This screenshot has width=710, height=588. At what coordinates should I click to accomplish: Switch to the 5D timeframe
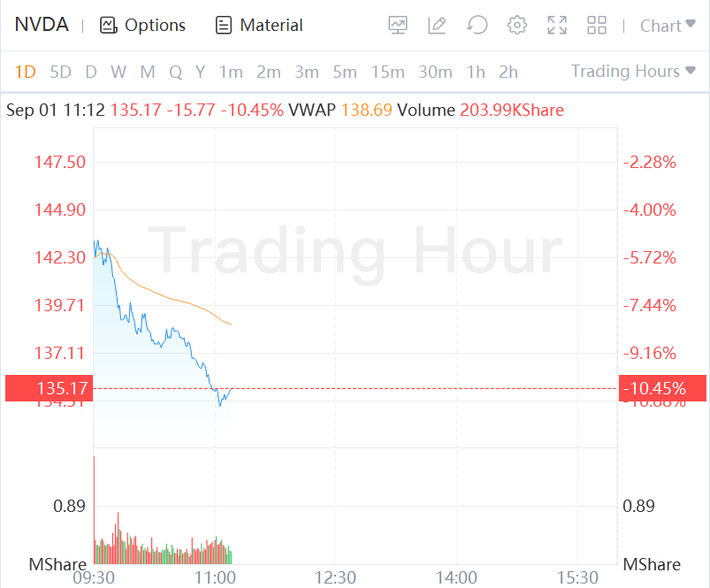[x=60, y=72]
